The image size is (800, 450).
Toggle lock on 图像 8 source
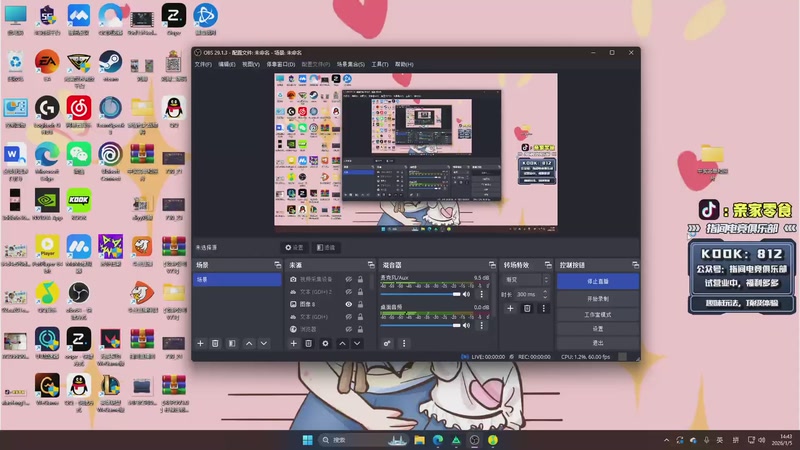point(360,304)
